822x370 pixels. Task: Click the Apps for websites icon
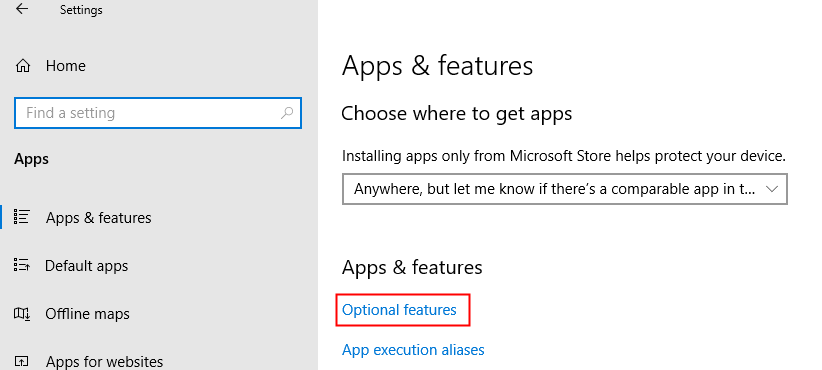coord(21,362)
